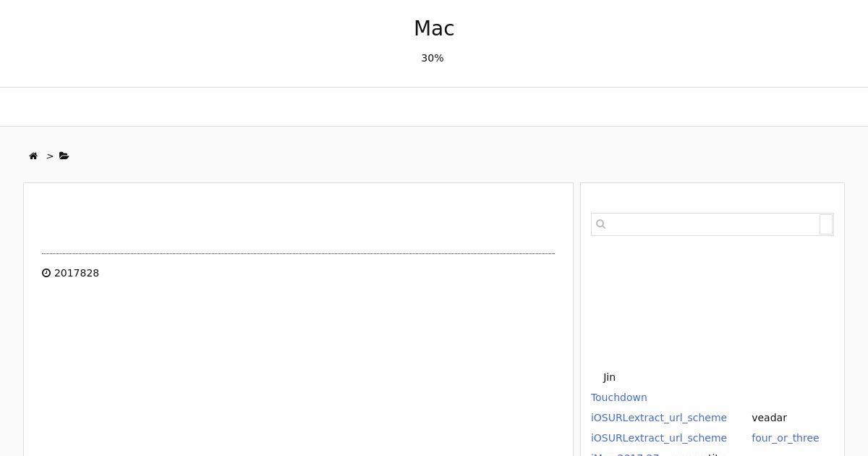Screen dimensions: 868x456
Task: Click the search submit button
Action: [x=826, y=224]
